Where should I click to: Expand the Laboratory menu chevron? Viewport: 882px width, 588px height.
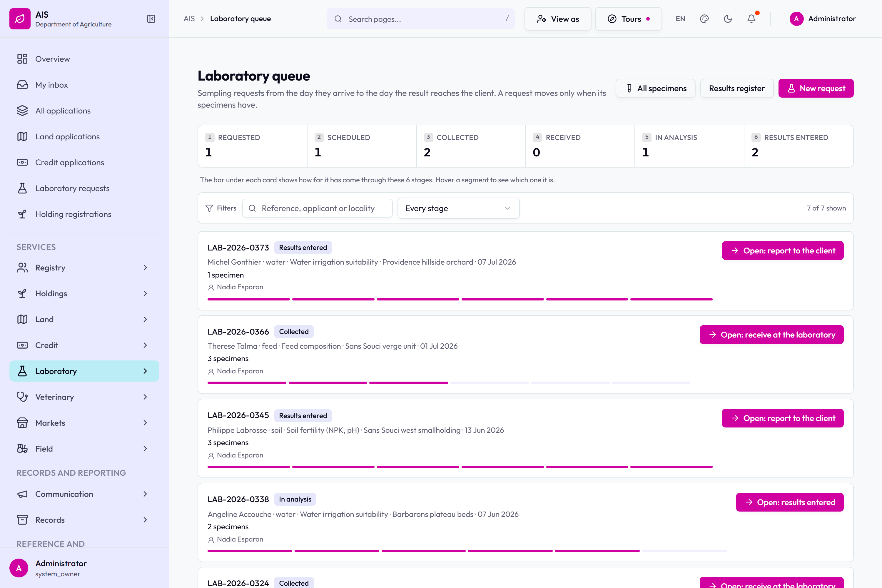(145, 371)
